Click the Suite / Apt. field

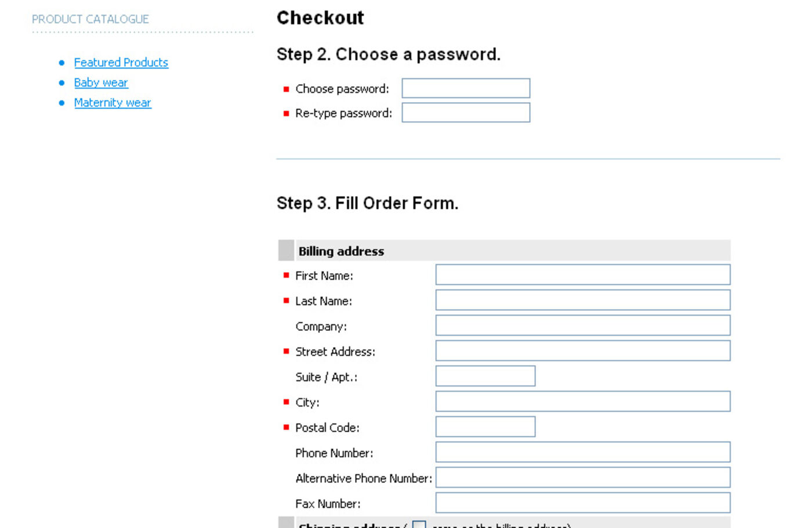click(485, 376)
